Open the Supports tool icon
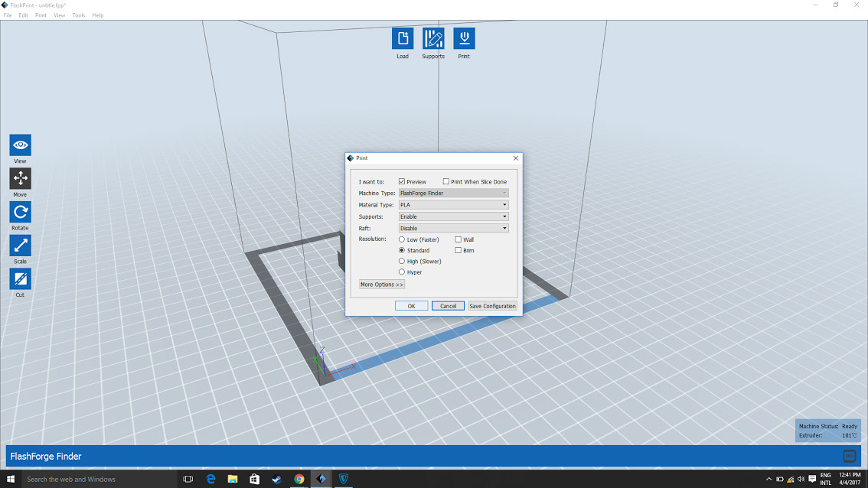Viewport: 868px width, 488px height. pos(433,38)
